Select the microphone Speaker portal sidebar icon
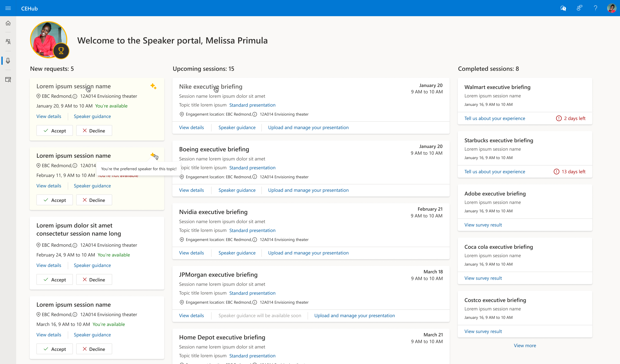The image size is (620, 364). 8,61
